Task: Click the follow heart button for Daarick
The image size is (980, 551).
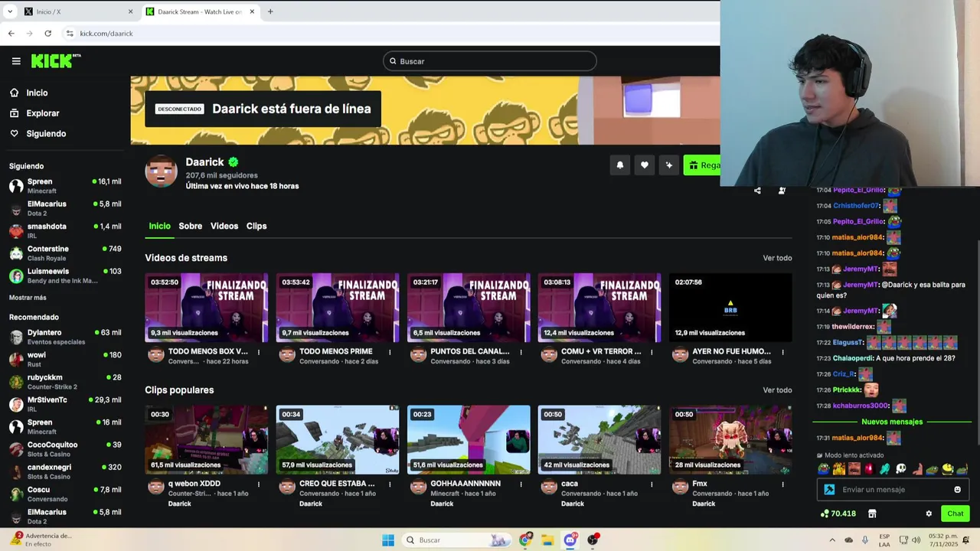Action: coord(645,165)
